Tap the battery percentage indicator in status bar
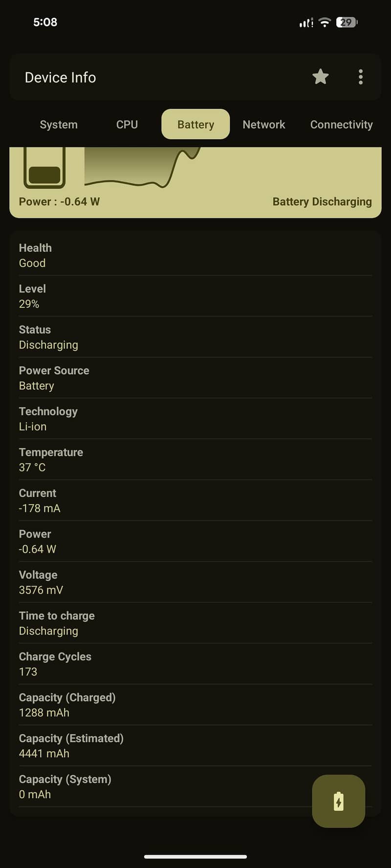Viewport: 391px width, 868px height. click(347, 22)
